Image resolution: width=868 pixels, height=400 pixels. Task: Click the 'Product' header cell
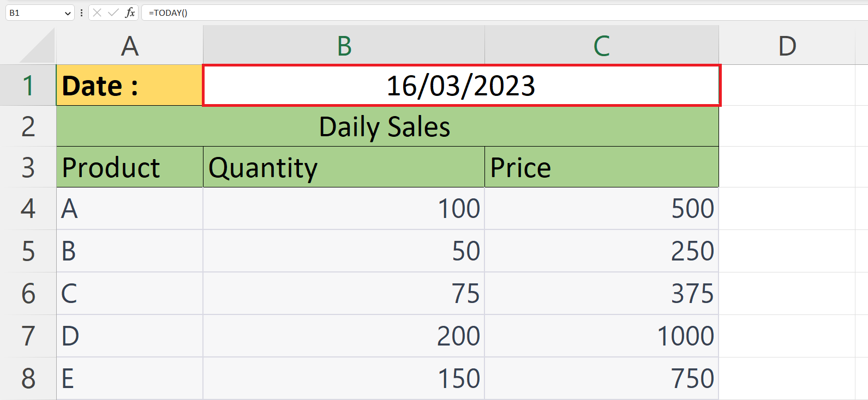[130, 167]
